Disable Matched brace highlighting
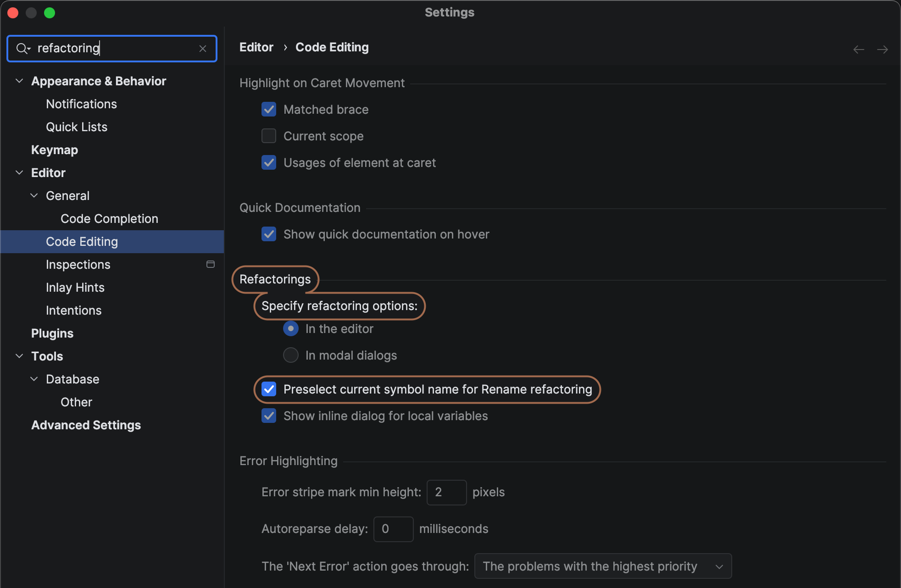Screen dimensions: 901x588 click(x=268, y=109)
